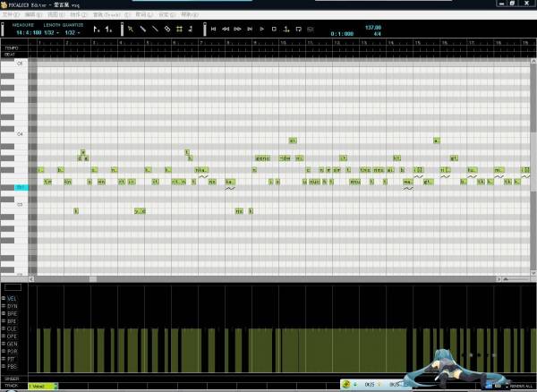Click the rewind button

226,30
